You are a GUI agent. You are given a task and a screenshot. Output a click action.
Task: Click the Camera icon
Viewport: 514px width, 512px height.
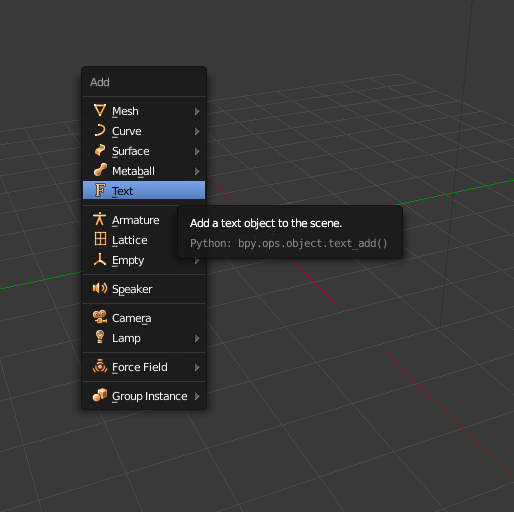100,317
